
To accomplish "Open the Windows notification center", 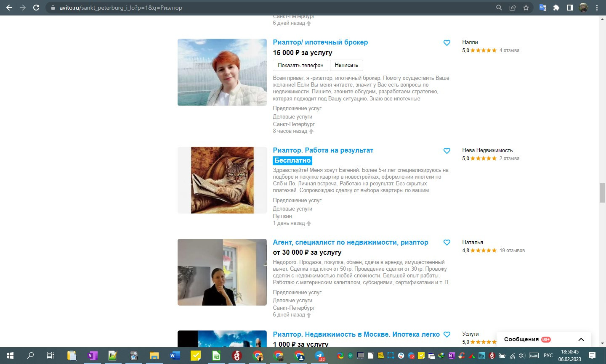I will [x=592, y=356].
